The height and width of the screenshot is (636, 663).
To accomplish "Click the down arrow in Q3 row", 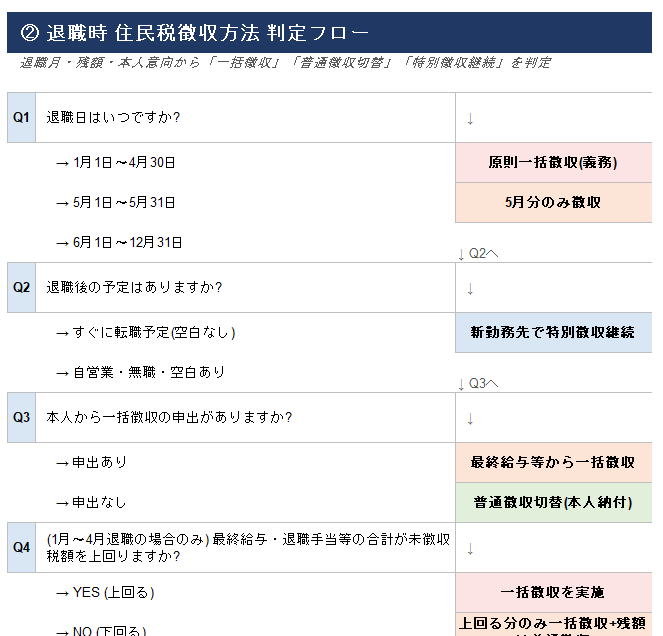I will pos(470,419).
